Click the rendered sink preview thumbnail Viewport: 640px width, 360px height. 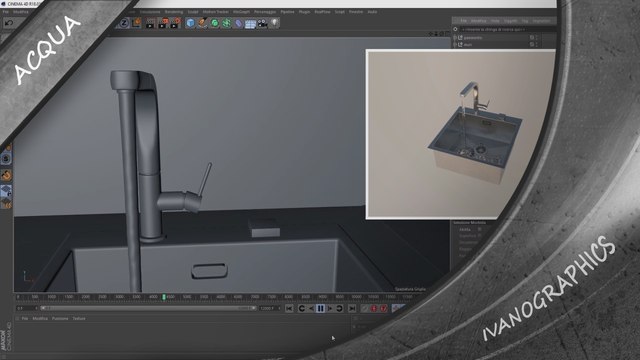[x=461, y=134]
